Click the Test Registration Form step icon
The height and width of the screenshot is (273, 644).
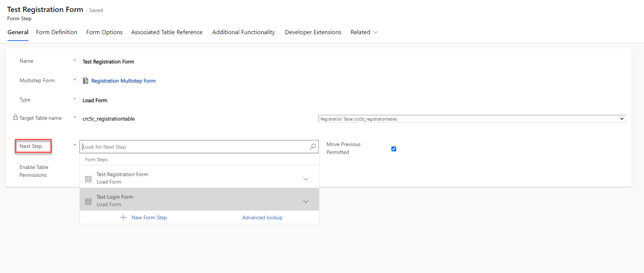(88, 178)
